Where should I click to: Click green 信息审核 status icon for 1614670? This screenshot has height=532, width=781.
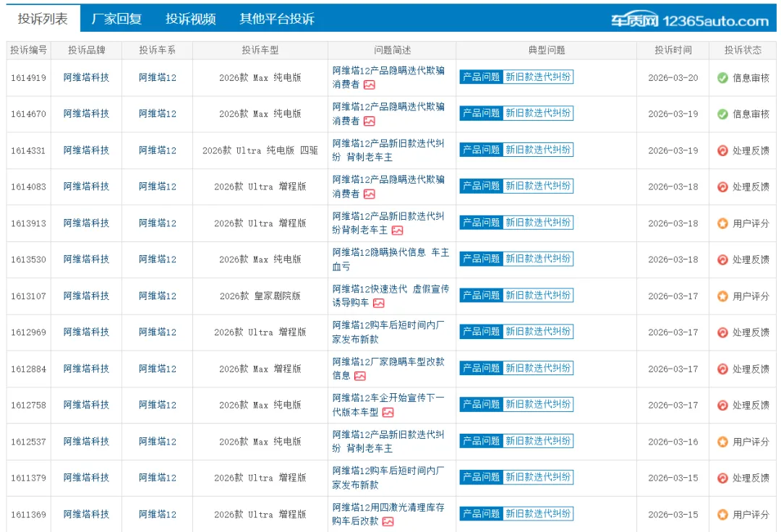pyautogui.click(x=722, y=114)
